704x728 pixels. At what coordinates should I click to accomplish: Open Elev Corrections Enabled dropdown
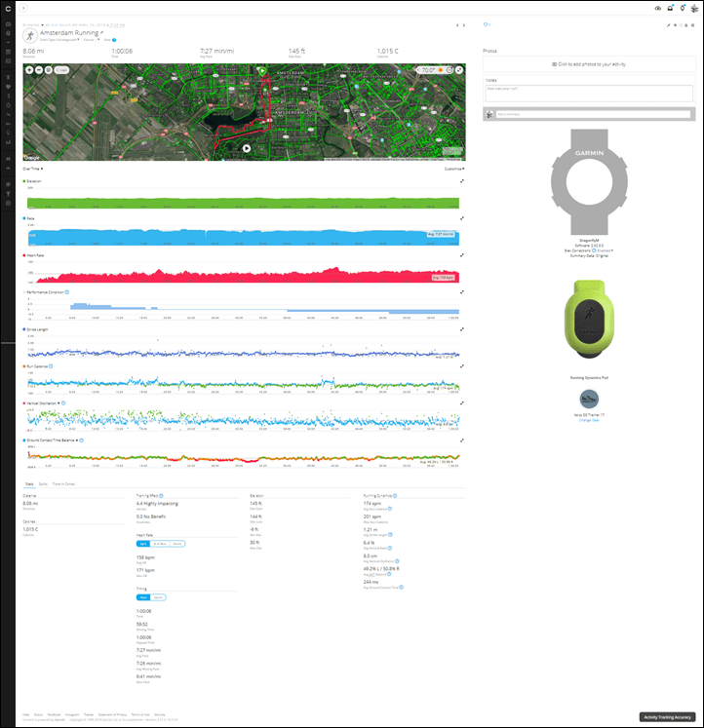click(605, 250)
